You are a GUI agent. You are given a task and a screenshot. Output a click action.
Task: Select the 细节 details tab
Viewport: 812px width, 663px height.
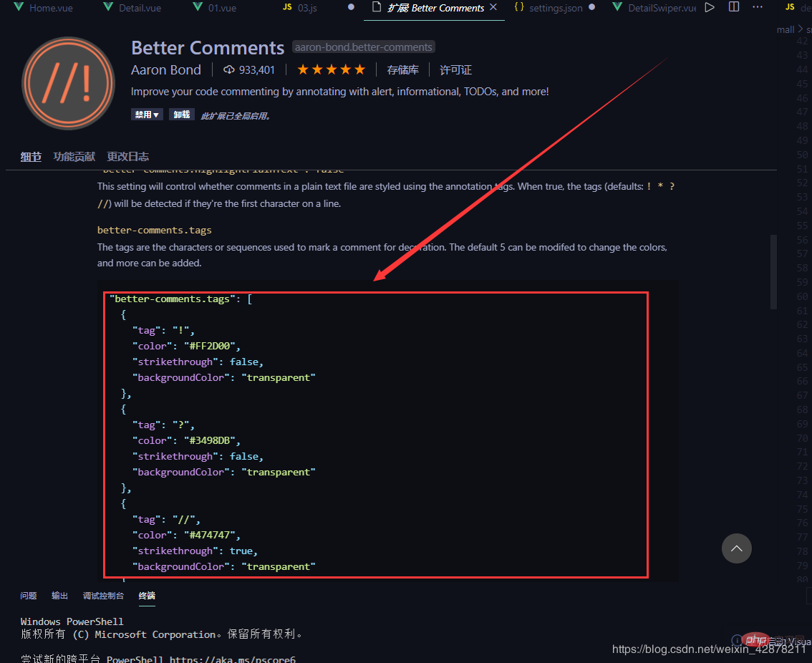tap(31, 156)
